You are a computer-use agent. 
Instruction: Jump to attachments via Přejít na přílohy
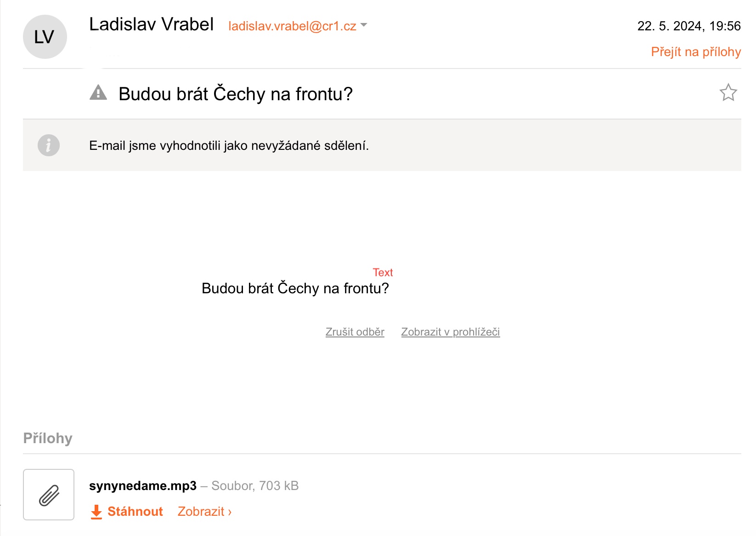click(x=696, y=52)
